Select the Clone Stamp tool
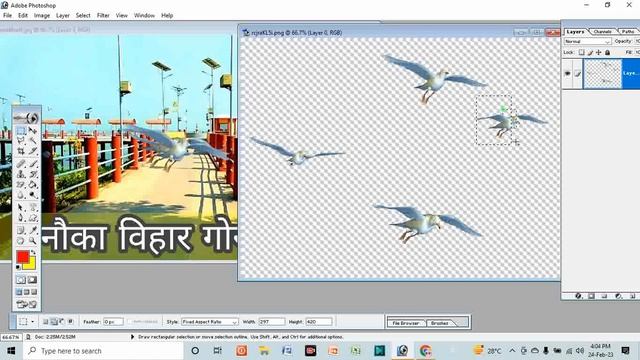Image resolution: width=640 pixels, height=360 pixels. [20, 175]
